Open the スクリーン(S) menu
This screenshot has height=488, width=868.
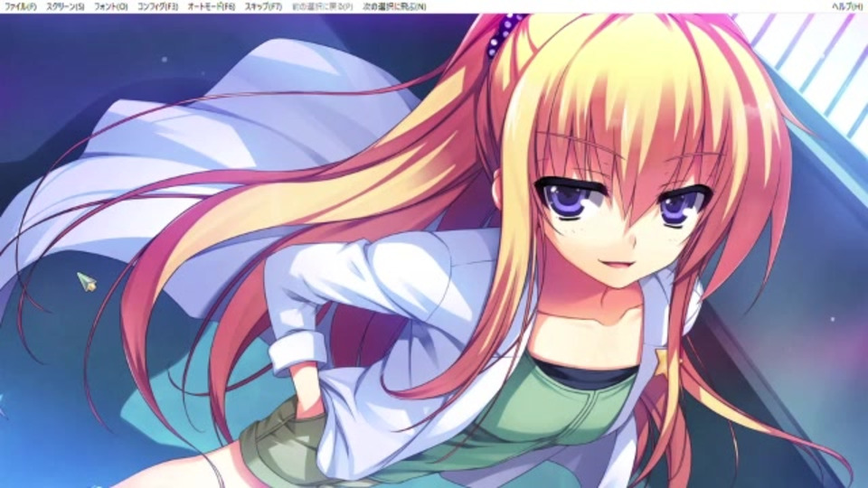(x=65, y=6)
